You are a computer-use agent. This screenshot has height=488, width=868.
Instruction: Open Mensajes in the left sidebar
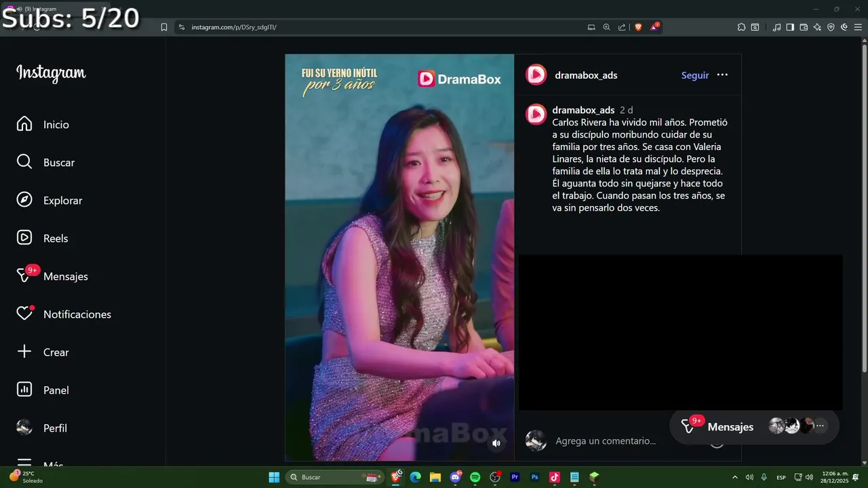[x=52, y=276]
